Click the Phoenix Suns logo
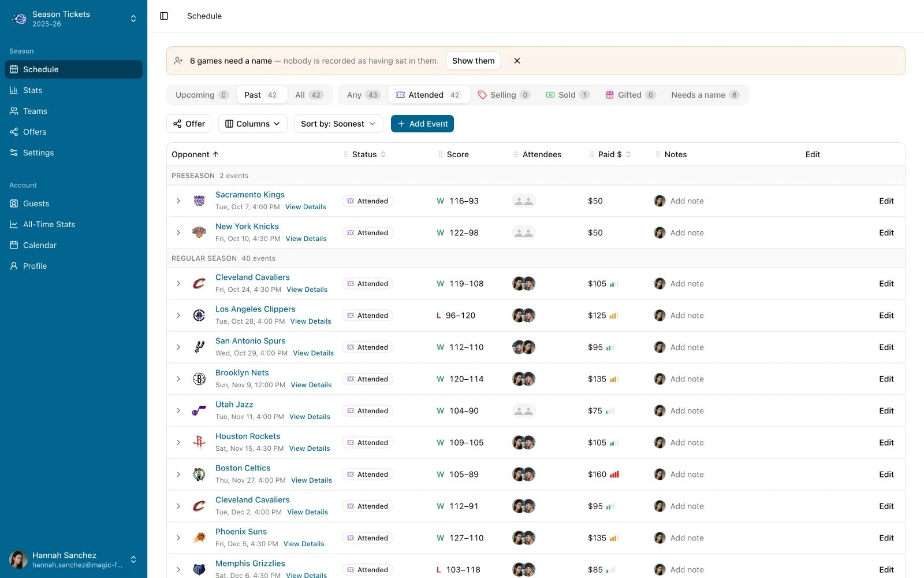Screen dimensions: 924x578 coord(199,538)
